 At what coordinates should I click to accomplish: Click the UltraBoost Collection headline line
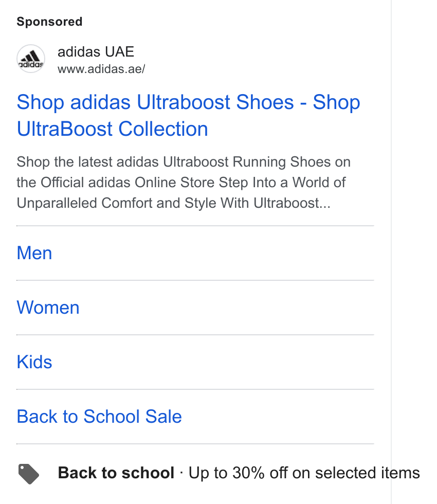tap(113, 129)
